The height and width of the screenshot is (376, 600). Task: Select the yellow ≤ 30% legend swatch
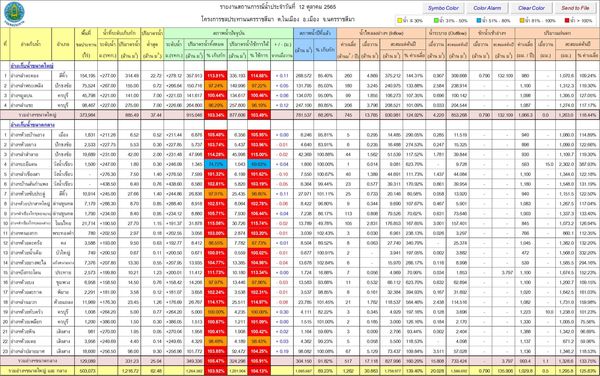(400, 20)
